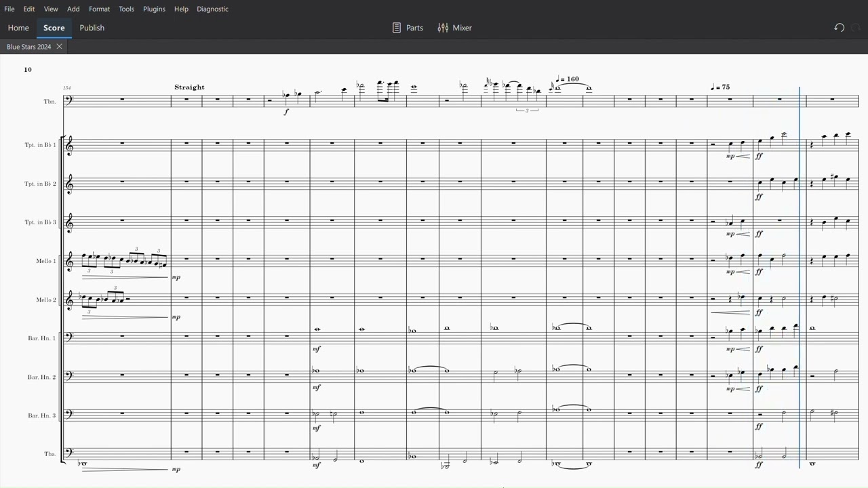Go to the Publish tab
The height and width of the screenshot is (488, 868).
point(92,28)
